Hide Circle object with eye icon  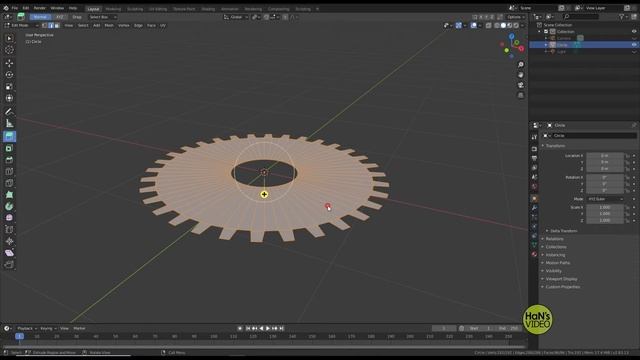click(634, 45)
